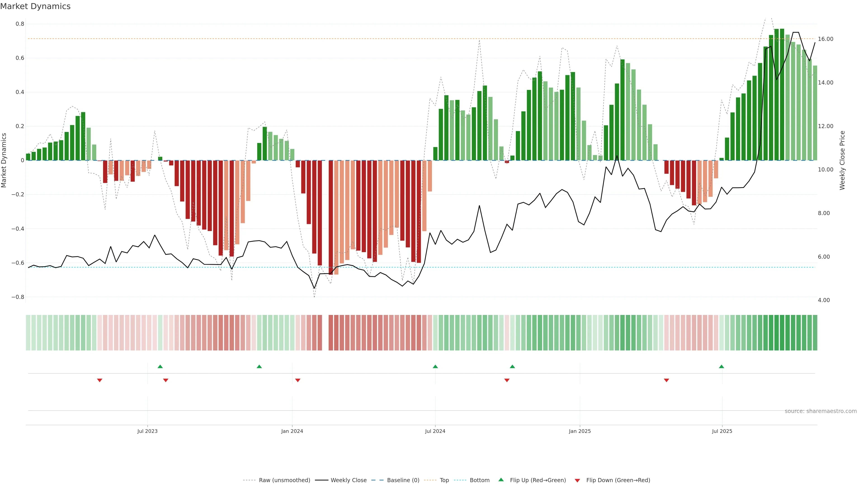Click the Market Dynamics chart title
868x488 pixels.
[x=35, y=6]
